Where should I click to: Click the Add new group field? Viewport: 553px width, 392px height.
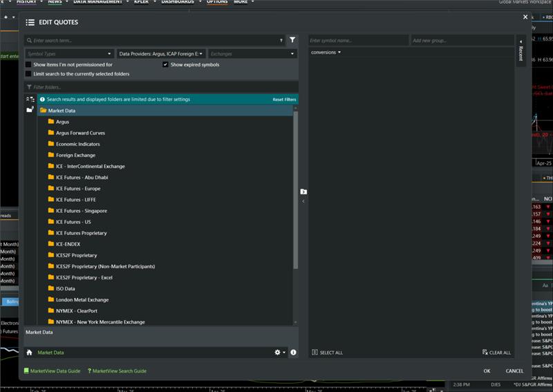(462, 41)
